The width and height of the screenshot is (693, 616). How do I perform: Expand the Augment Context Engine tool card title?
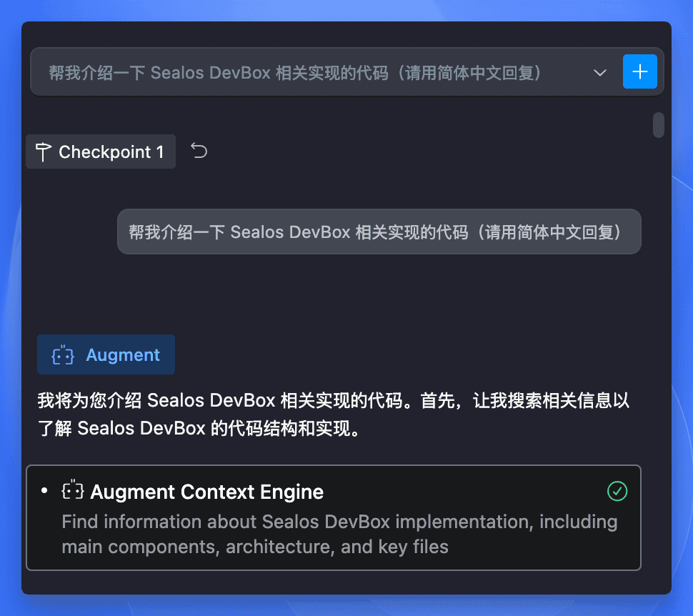click(x=207, y=492)
